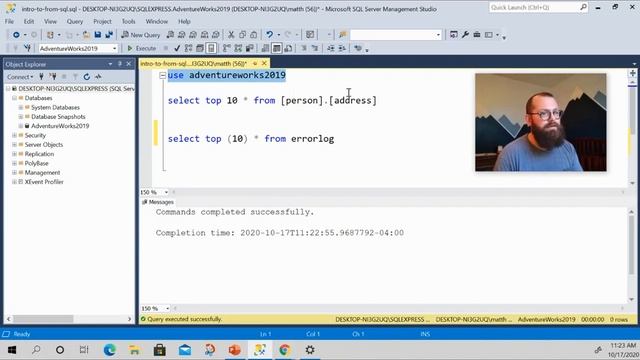Open Google Chrome from the taskbar
The height and width of the screenshot is (360, 640).
point(284,350)
